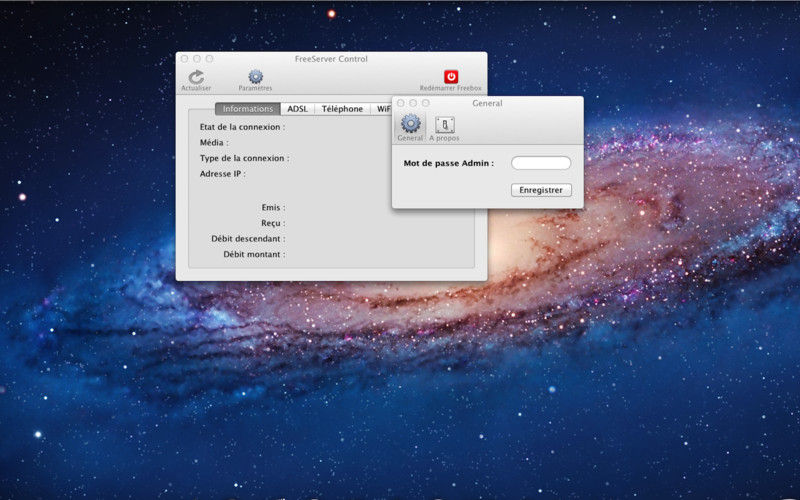800x500 pixels.
Task: Switch to the ADSL tab
Action: pos(297,109)
